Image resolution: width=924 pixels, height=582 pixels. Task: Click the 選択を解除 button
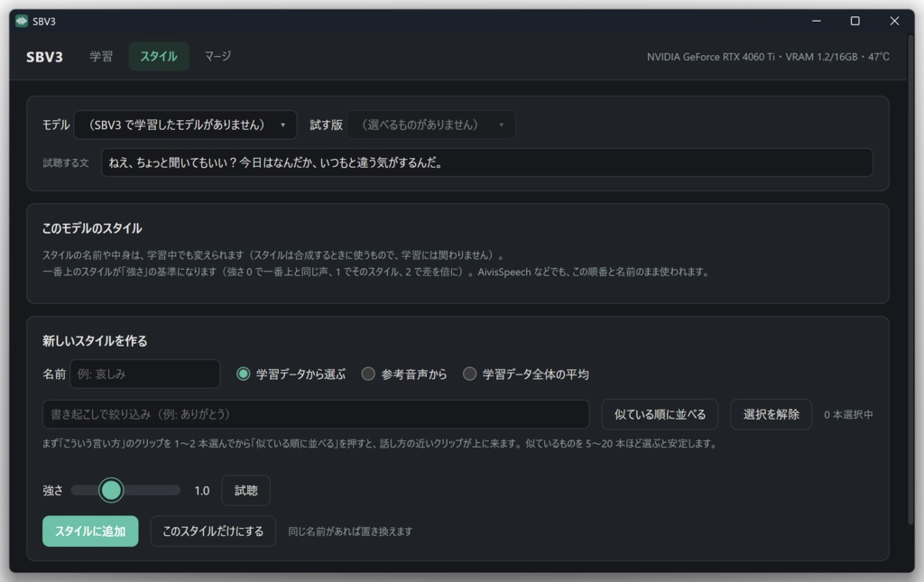click(x=771, y=414)
